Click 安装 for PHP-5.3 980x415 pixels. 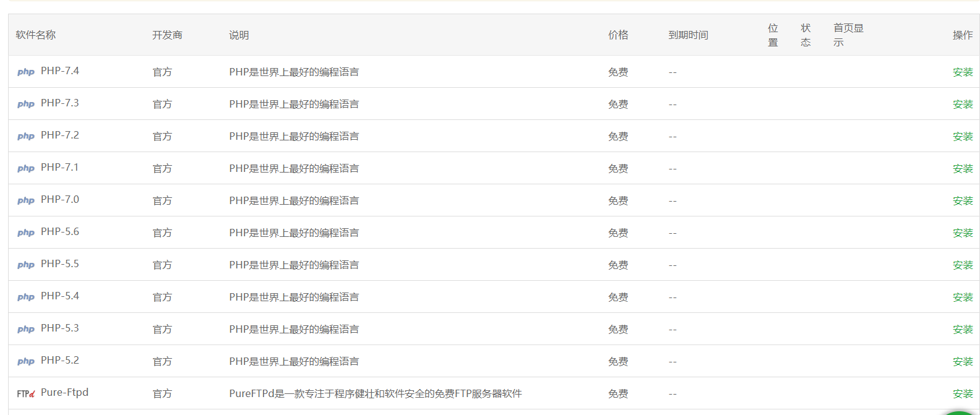point(963,330)
